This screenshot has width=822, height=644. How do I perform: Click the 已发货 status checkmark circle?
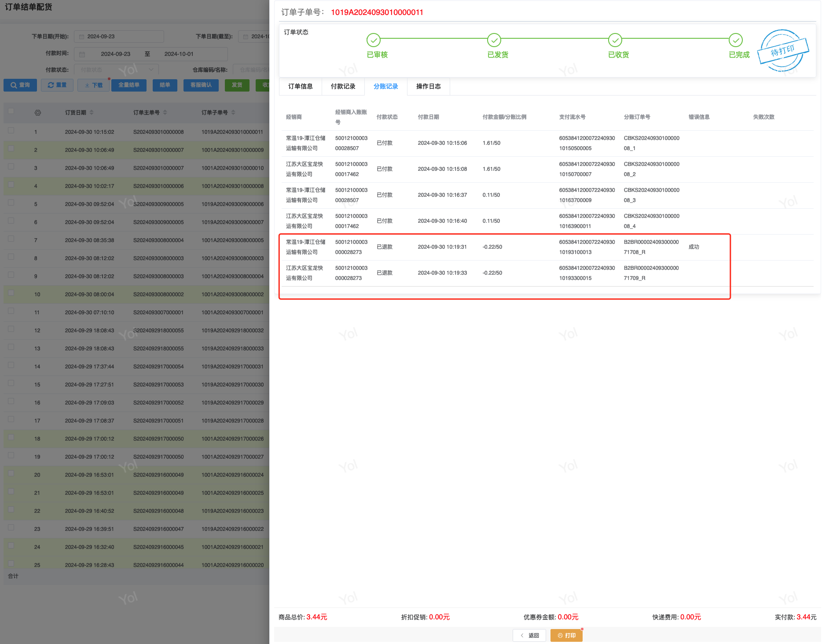[494, 40]
